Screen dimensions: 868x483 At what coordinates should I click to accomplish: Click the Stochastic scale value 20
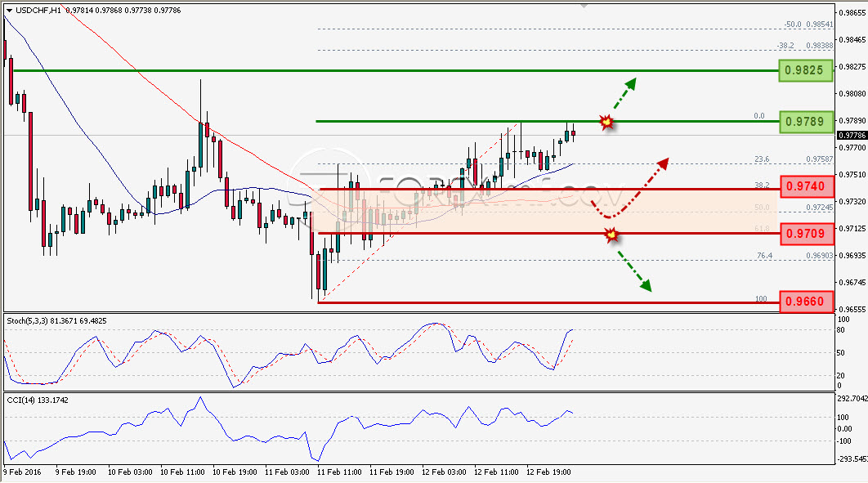click(x=840, y=376)
